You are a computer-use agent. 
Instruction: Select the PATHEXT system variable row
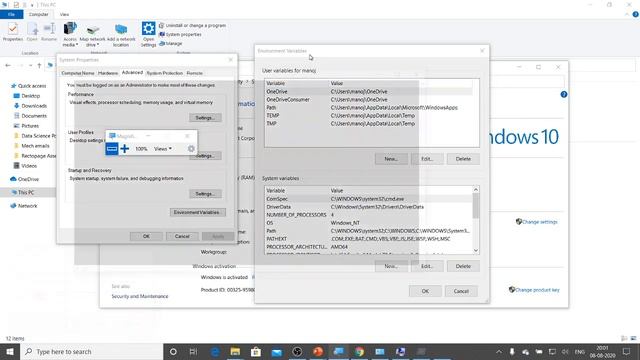(x=369, y=239)
